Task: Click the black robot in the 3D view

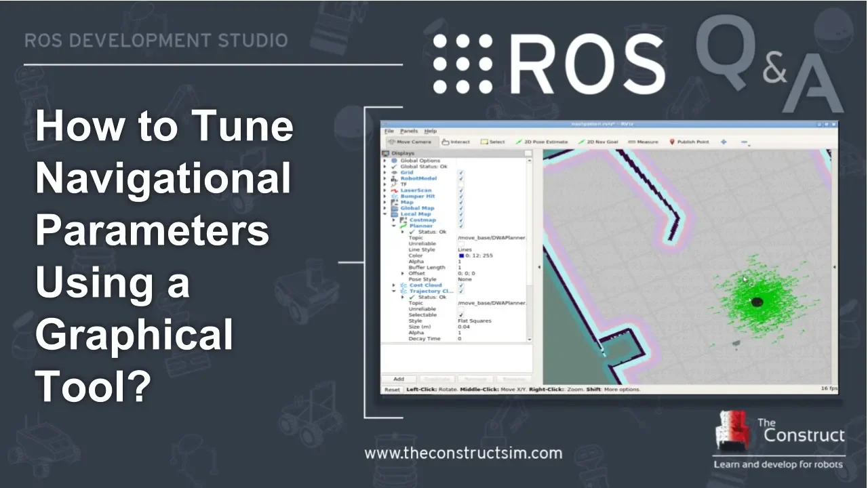Action: point(757,302)
